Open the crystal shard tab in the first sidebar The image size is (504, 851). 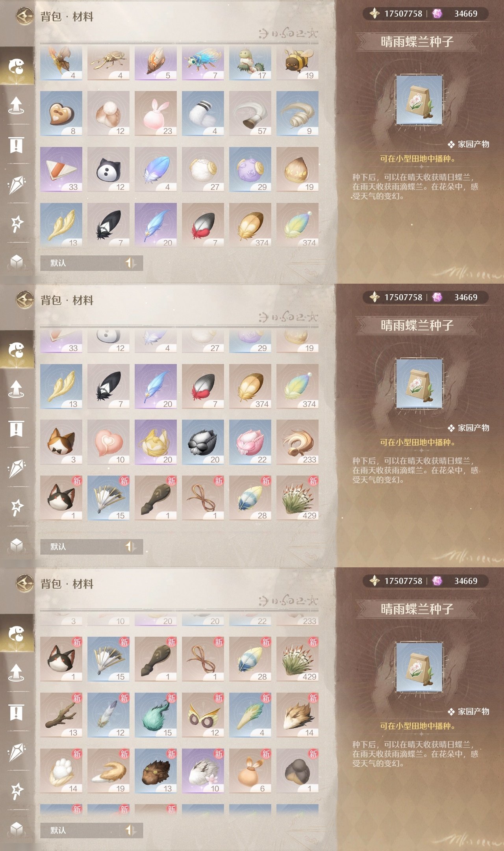point(16,184)
